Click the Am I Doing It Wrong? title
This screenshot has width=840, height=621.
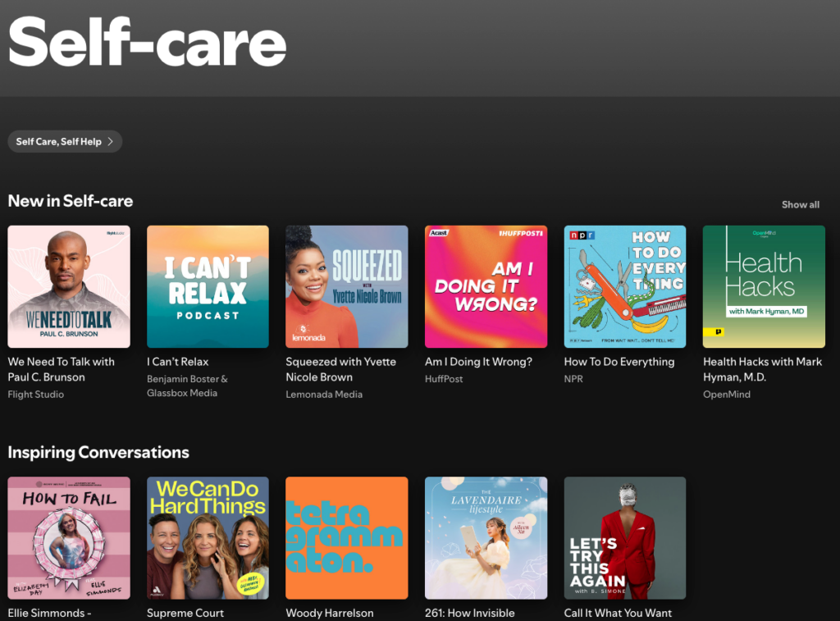(478, 362)
